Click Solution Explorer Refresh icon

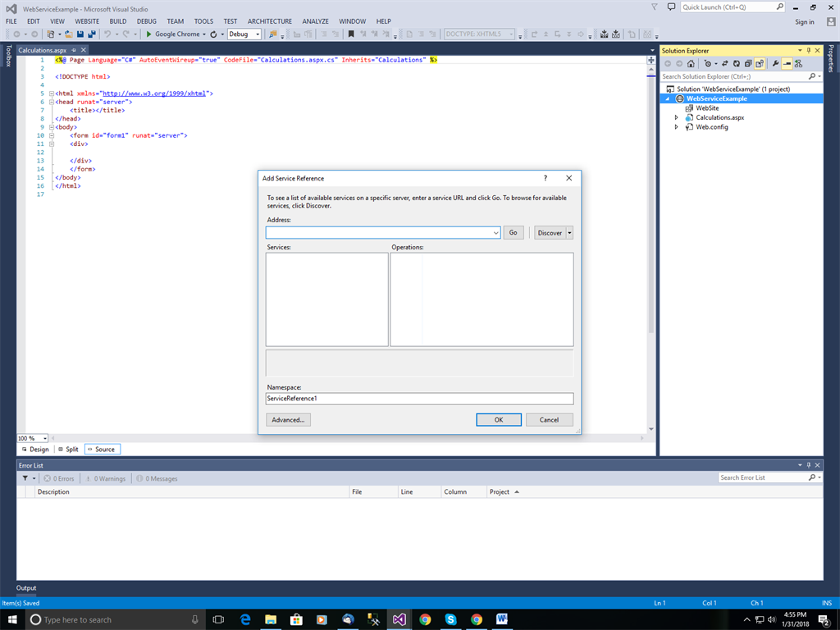click(737, 64)
